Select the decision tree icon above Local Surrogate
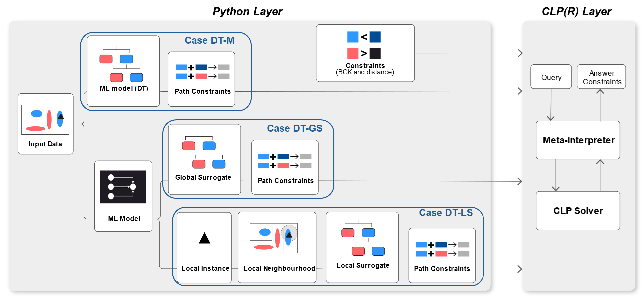Viewport: 644px width, 302px height. coord(363,238)
